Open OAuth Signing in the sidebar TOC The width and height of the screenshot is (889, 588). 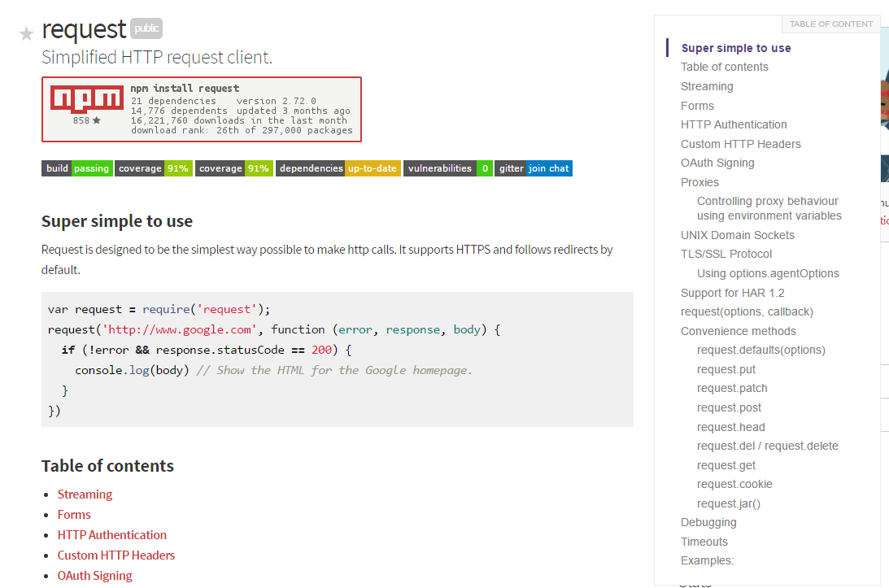[717, 163]
